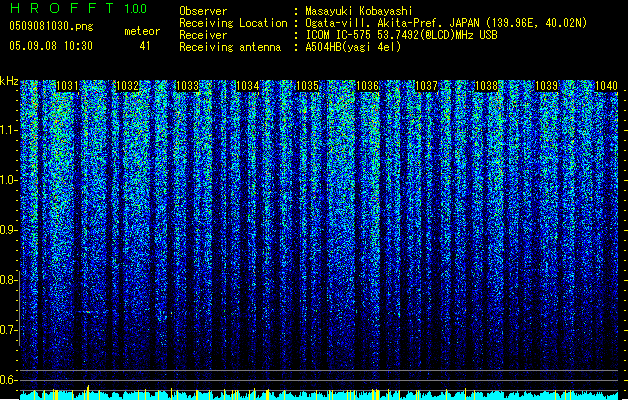This screenshot has width=629, height=400.
Task: Click the 1032 time marker
Action: [x=127, y=86]
